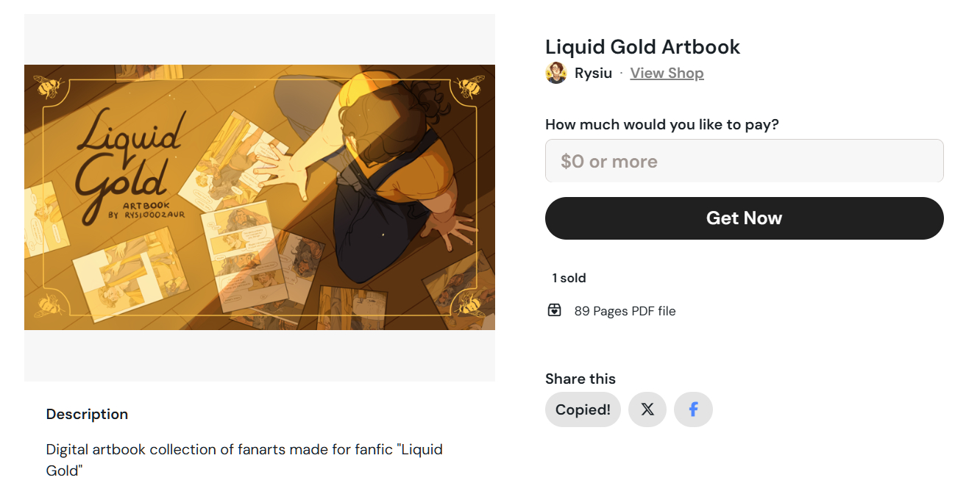This screenshot has height=483, width=980.
Task: Share the artbook on X
Action: (x=647, y=409)
